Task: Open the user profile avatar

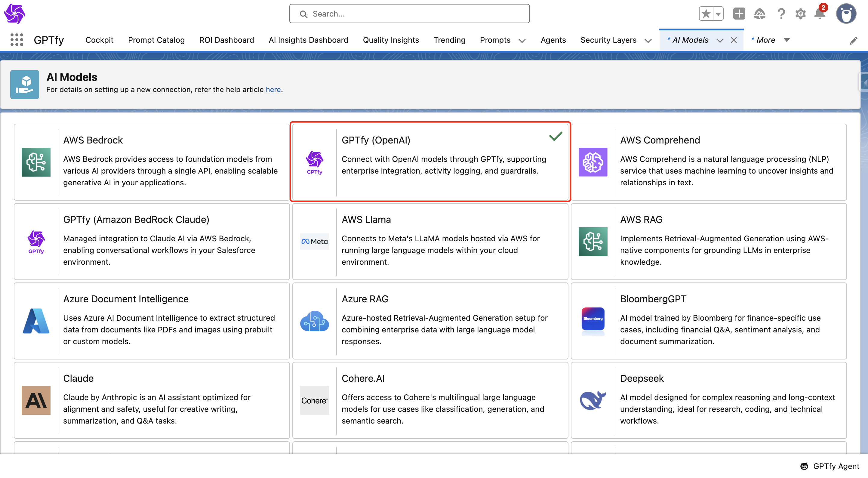Action: click(x=846, y=14)
